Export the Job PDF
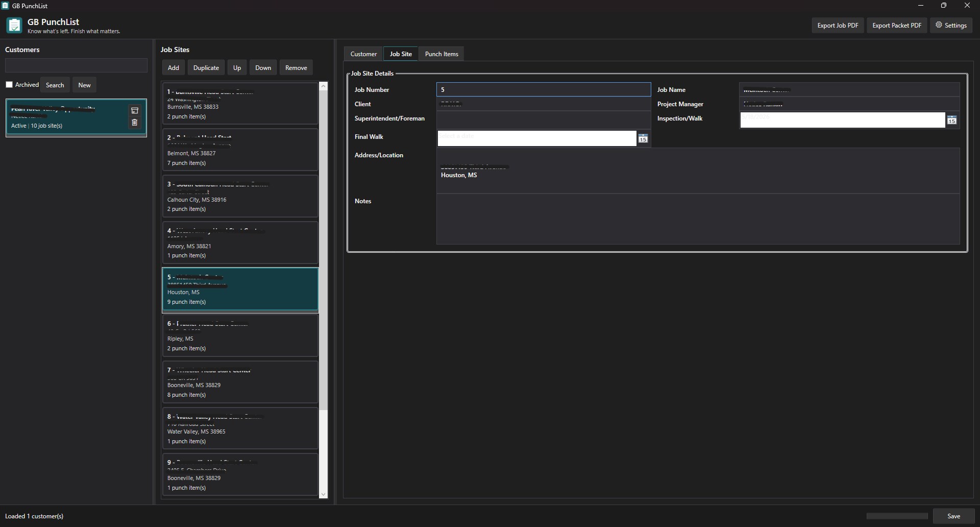 coord(838,26)
